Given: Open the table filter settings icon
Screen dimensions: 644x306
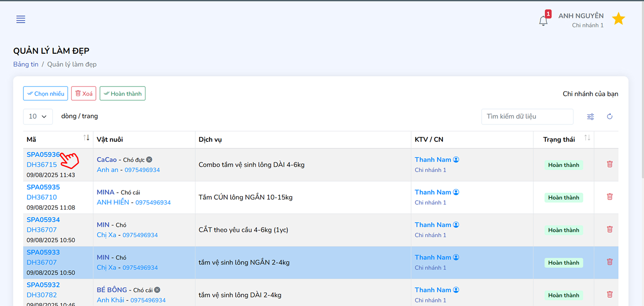Looking at the screenshot, I should tap(591, 117).
